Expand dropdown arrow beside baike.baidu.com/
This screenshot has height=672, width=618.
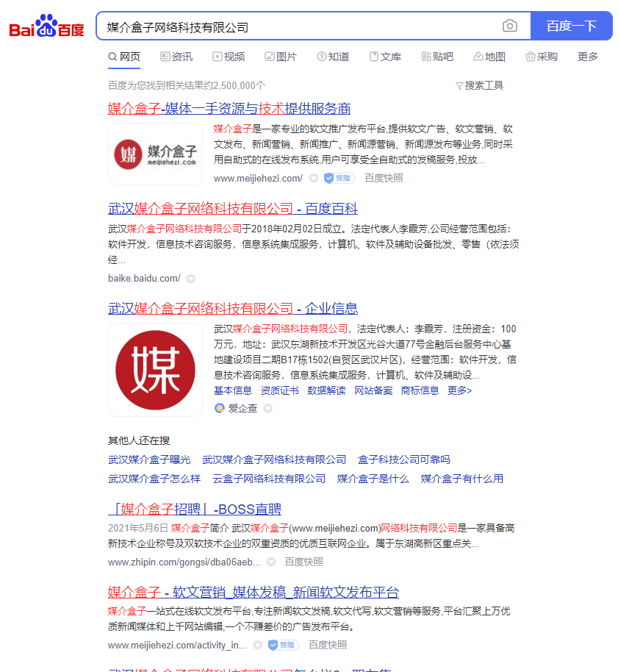click(191, 279)
